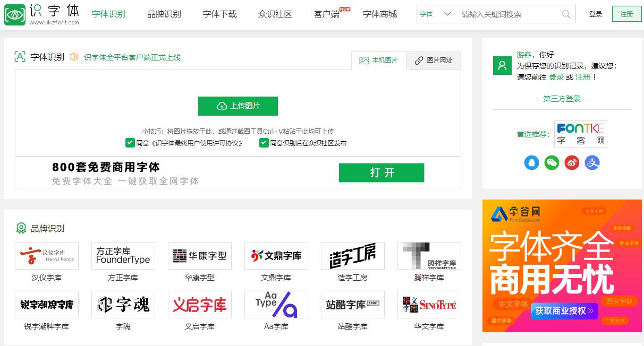Image resolution: width=644 pixels, height=346 pixels.
Task: Click the likefont eye logo icon
Action: 14,14
